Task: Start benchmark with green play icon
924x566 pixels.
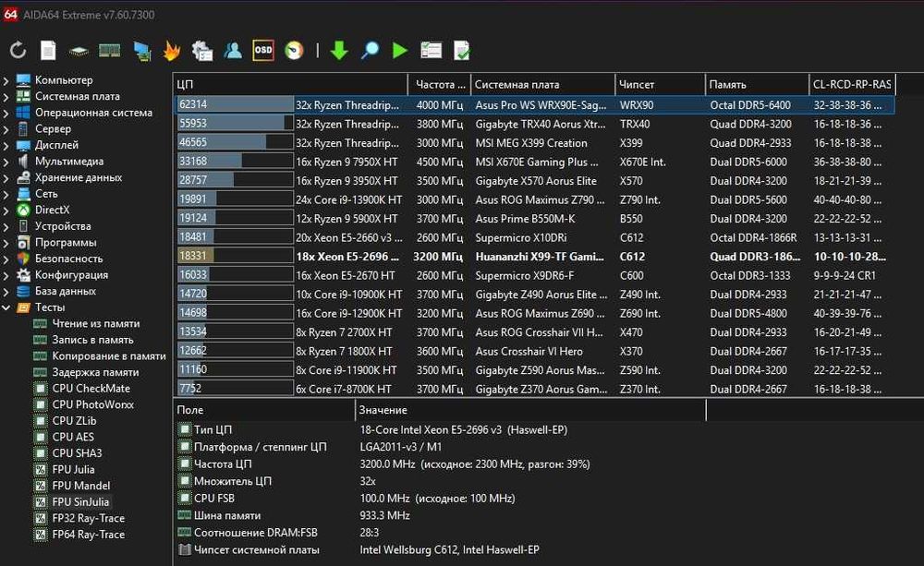Action: pos(400,51)
